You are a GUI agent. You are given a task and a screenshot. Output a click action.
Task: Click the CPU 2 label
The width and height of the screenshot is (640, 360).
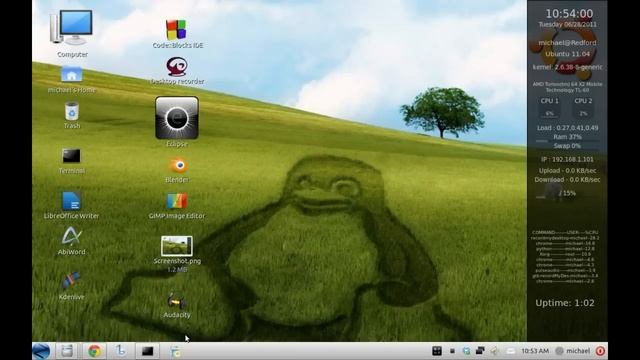(583, 101)
